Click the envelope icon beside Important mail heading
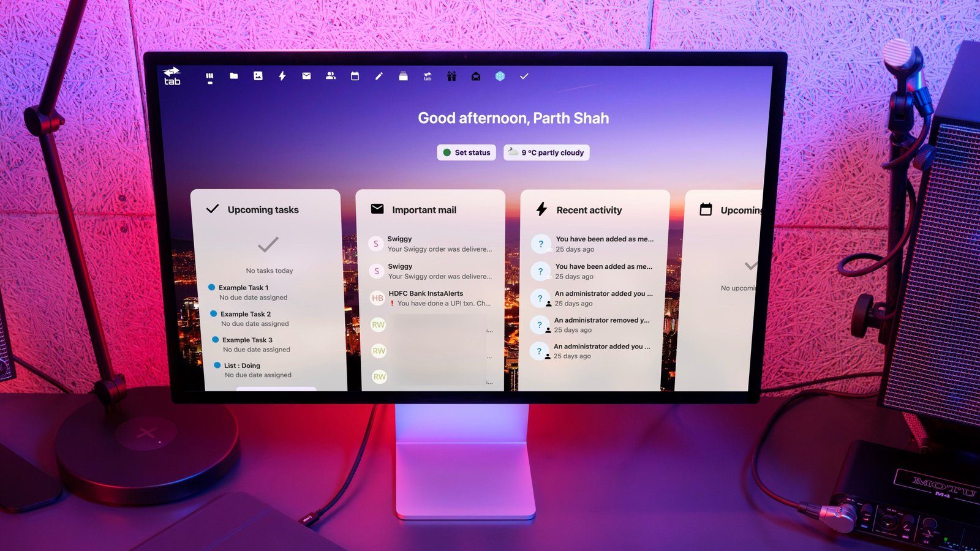This screenshot has height=551, width=980. pos(377,209)
